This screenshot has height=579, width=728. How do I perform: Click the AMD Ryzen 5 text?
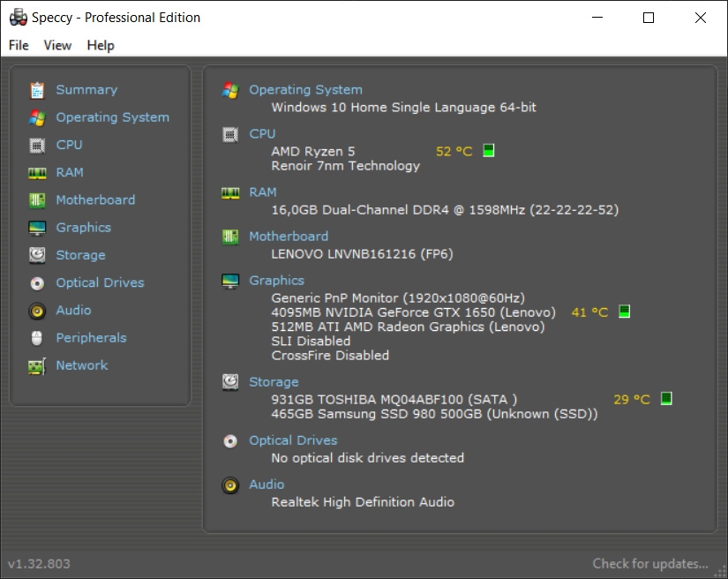313,152
